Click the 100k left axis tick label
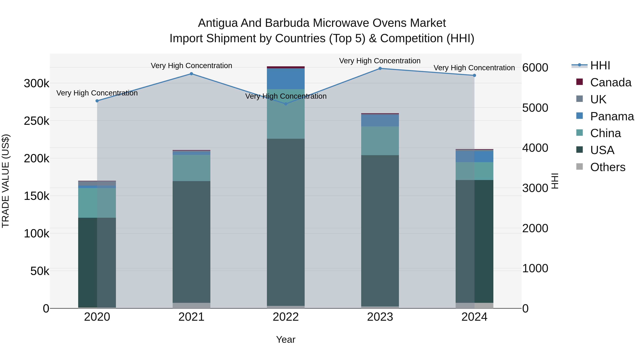Image resolution: width=644 pixels, height=362 pixels. coord(37,234)
